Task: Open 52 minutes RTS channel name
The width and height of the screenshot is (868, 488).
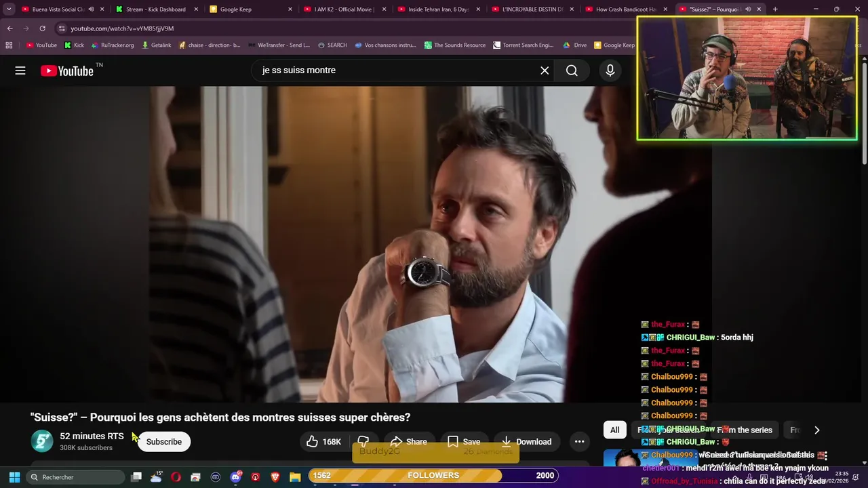Action: (x=92, y=436)
